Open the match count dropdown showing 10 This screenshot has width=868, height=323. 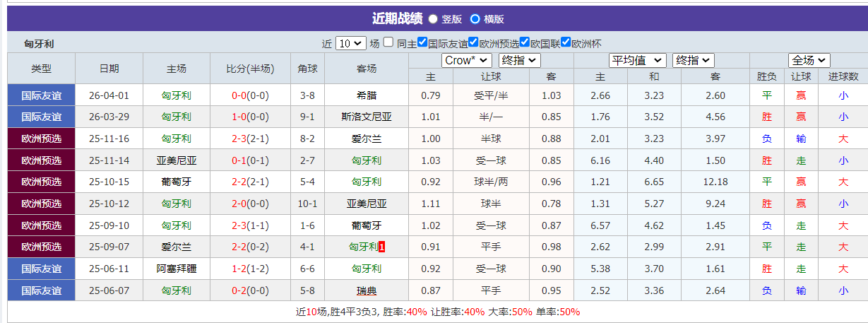click(351, 43)
